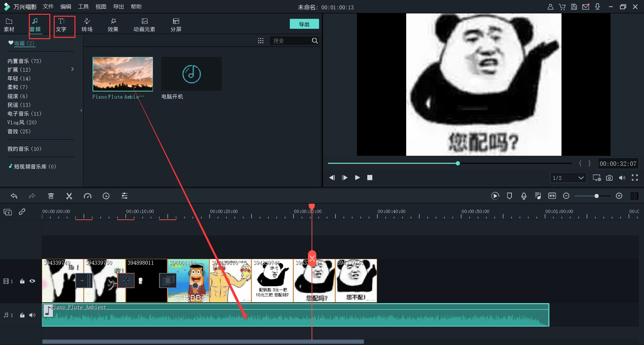Open the audio adjustment sliders icon
This screenshot has width=644, height=345.
[x=124, y=196]
